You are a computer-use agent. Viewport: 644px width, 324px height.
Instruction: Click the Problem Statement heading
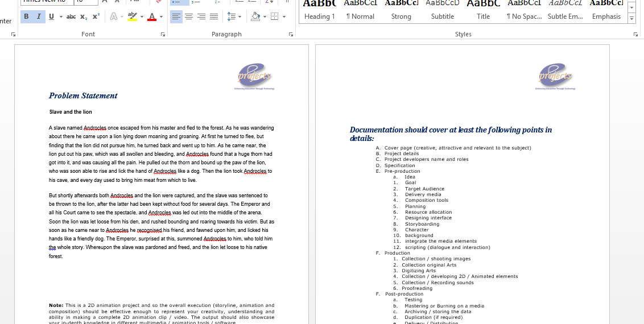83,95
